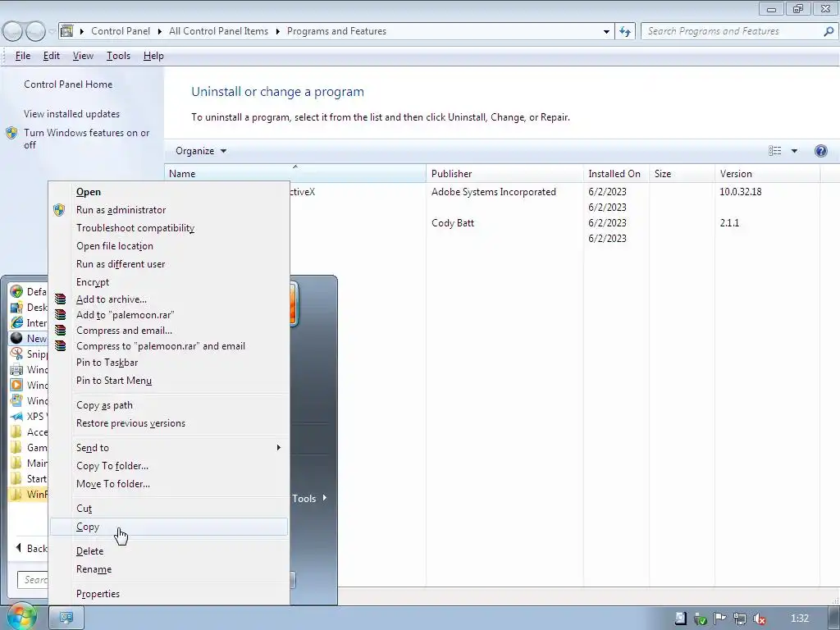
Task: Choose Move To folder...
Action: tap(169, 484)
